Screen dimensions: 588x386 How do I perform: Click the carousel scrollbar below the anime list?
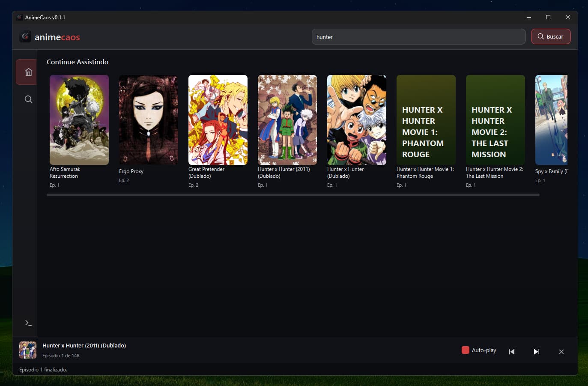(293, 194)
